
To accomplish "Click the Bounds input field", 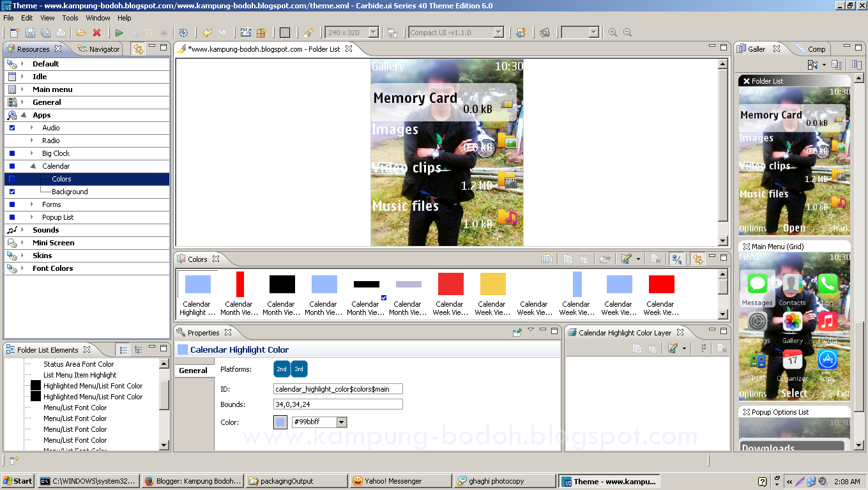I will tap(338, 404).
